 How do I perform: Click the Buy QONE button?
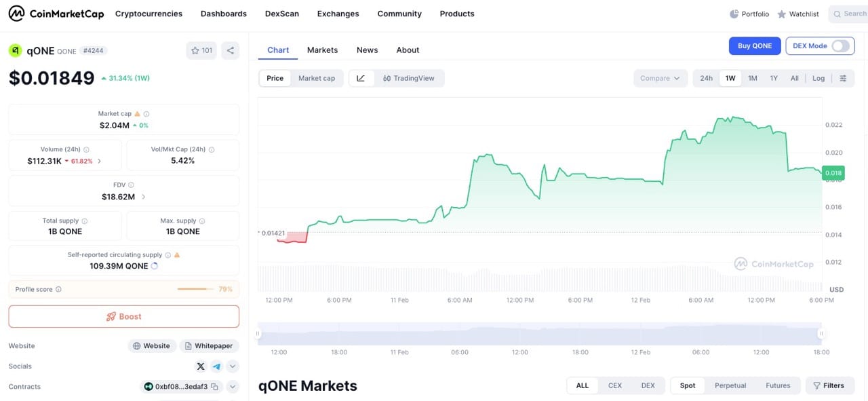click(x=755, y=46)
